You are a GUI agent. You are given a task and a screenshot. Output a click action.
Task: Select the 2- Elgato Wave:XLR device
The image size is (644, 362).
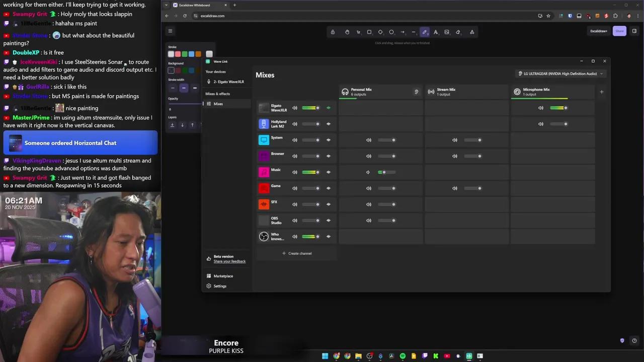click(227, 81)
